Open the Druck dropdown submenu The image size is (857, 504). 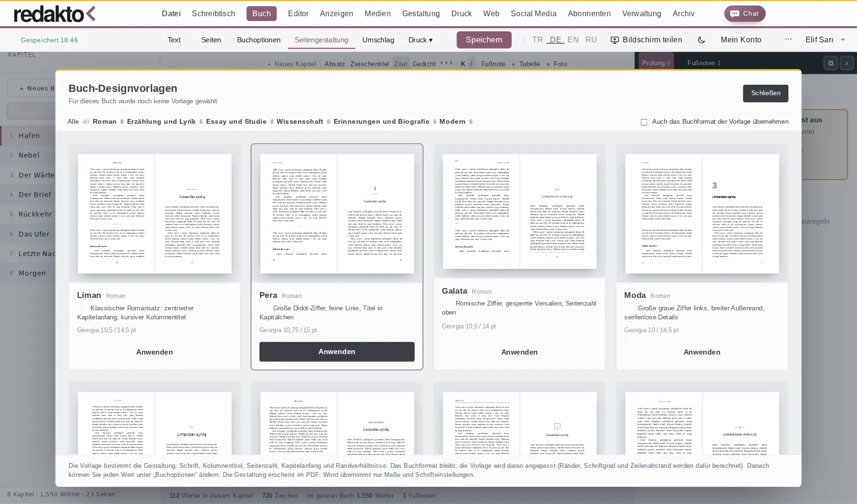tap(420, 40)
